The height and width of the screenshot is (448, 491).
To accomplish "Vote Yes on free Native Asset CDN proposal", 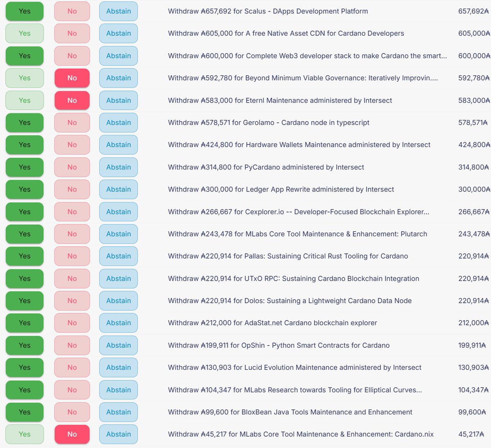I will 25,34.
